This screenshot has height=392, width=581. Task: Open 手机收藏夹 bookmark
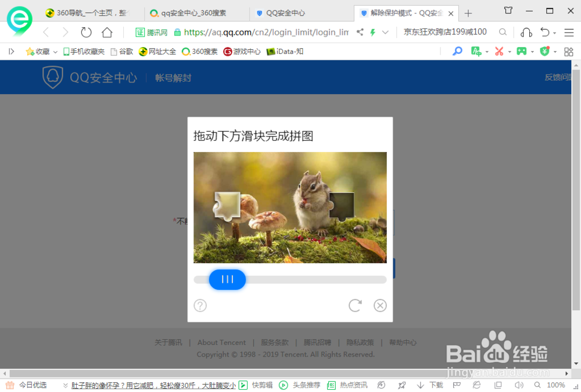point(84,52)
